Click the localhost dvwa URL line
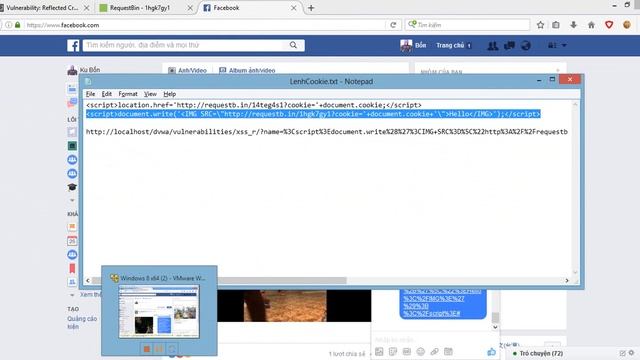Viewport: 640px width, 360px height. pos(327,132)
